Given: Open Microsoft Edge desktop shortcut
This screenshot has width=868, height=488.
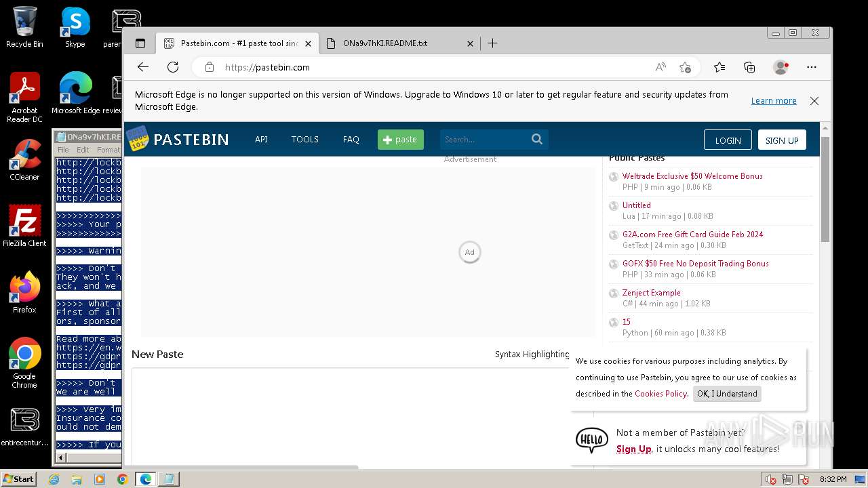Looking at the screenshot, I should click(75, 93).
